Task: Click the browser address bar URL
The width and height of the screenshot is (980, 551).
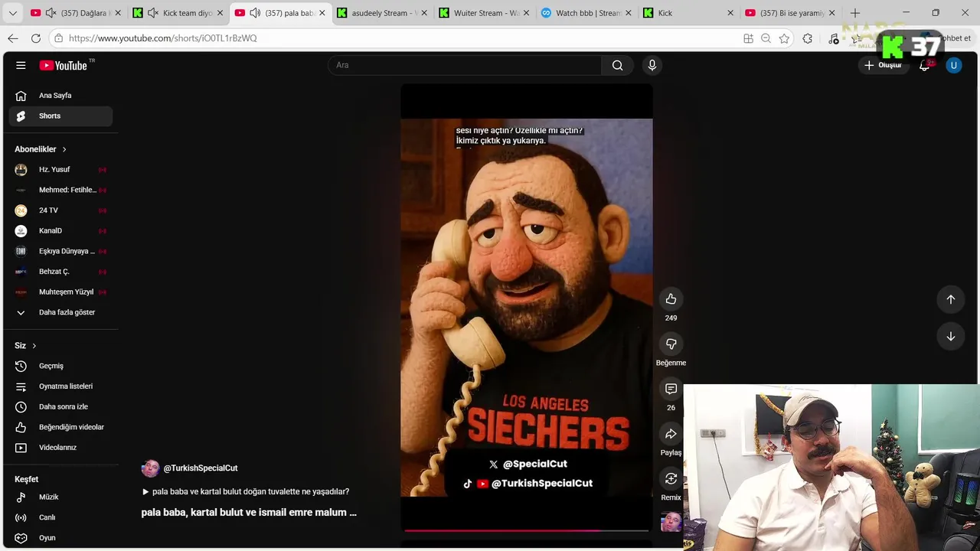Action: pyautogui.click(x=162, y=38)
